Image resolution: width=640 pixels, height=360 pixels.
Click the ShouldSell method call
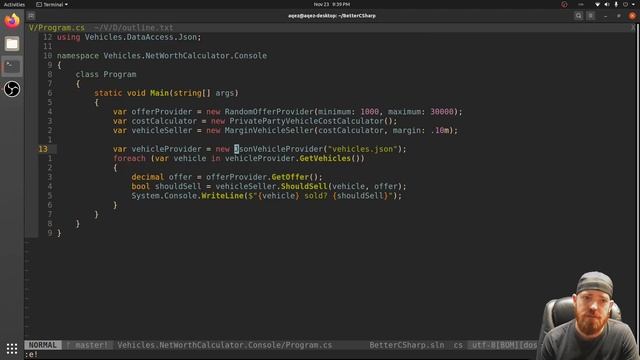pyautogui.click(x=304, y=187)
